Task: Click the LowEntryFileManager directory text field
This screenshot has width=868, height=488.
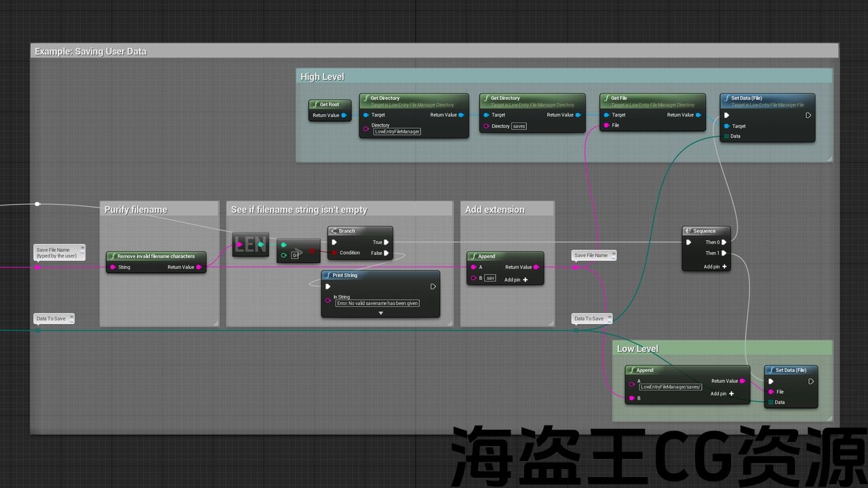Action: (x=397, y=131)
